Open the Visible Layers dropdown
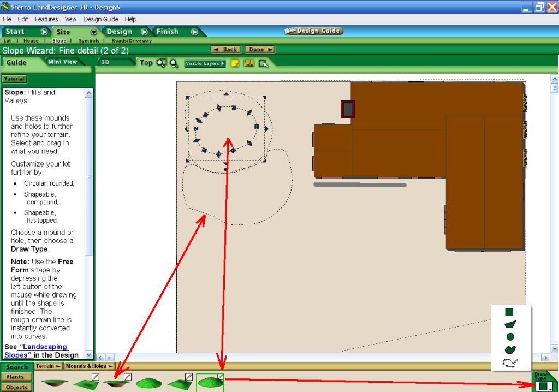The width and height of the screenshot is (559, 392). tap(204, 63)
